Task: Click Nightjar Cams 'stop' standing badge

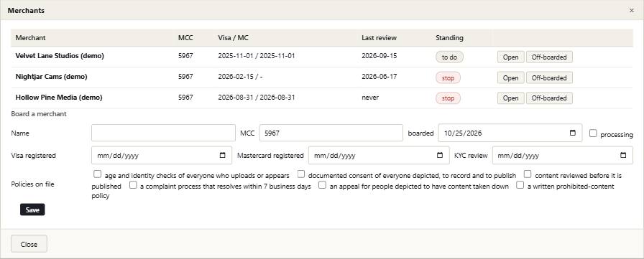Action: pos(448,77)
